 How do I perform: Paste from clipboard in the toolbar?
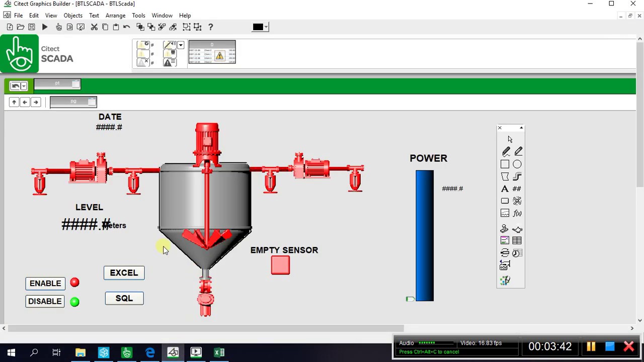click(x=116, y=27)
